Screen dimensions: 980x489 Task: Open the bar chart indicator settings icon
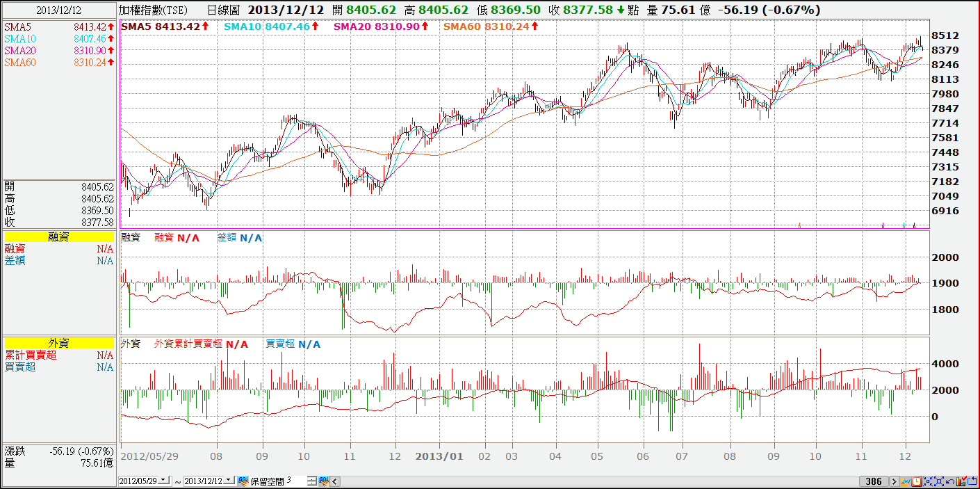coord(961,481)
